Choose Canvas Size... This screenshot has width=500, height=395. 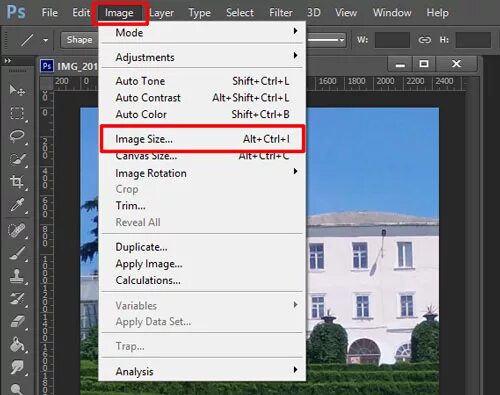pyautogui.click(x=202, y=156)
